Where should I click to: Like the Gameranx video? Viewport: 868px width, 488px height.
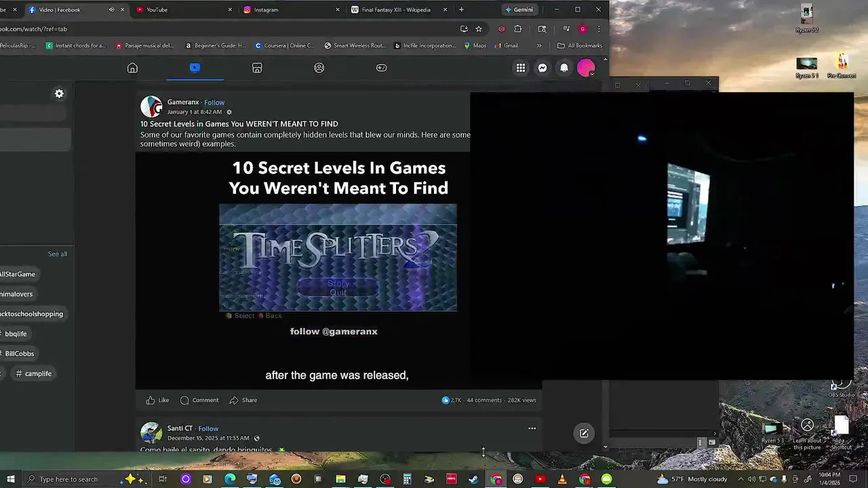coord(157,400)
